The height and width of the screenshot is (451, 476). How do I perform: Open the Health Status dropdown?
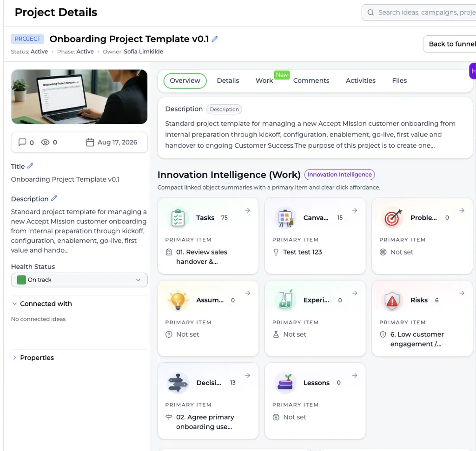79,280
